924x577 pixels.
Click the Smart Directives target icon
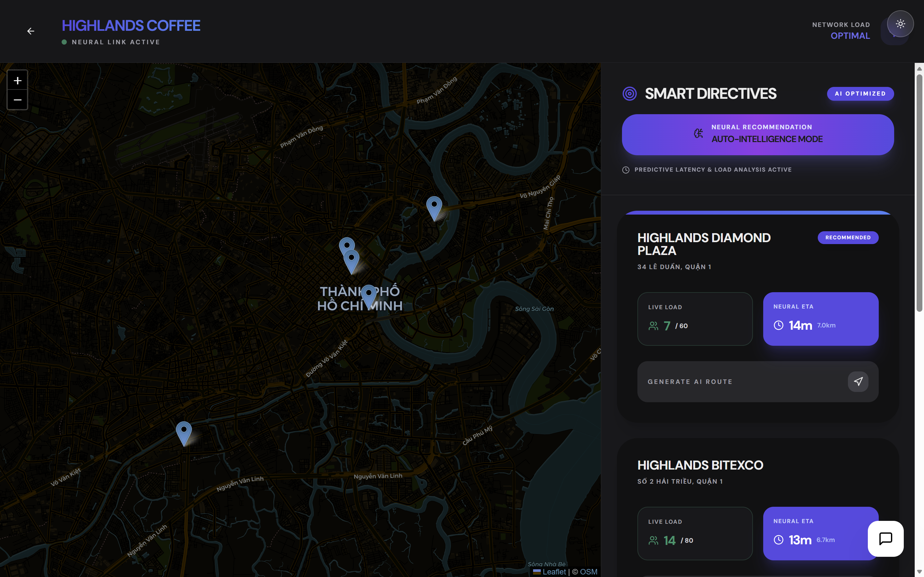tap(629, 94)
